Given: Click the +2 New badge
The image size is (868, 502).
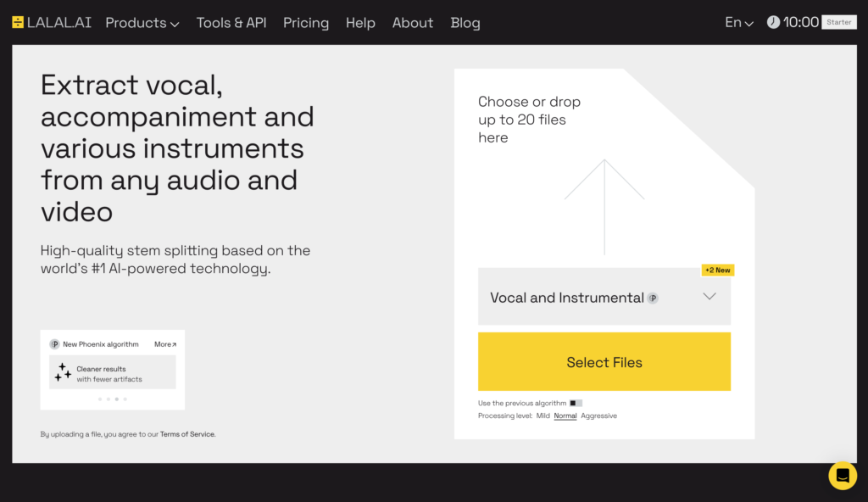Looking at the screenshot, I should [x=717, y=271].
